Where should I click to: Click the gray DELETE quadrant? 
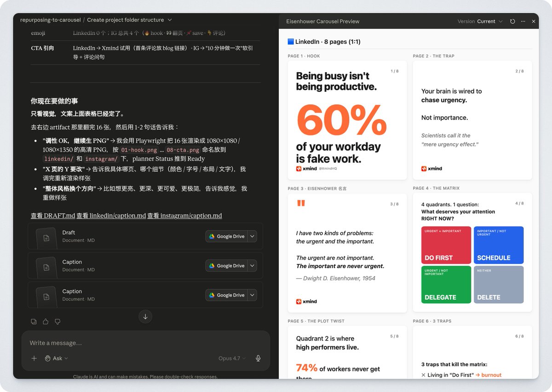(499, 284)
